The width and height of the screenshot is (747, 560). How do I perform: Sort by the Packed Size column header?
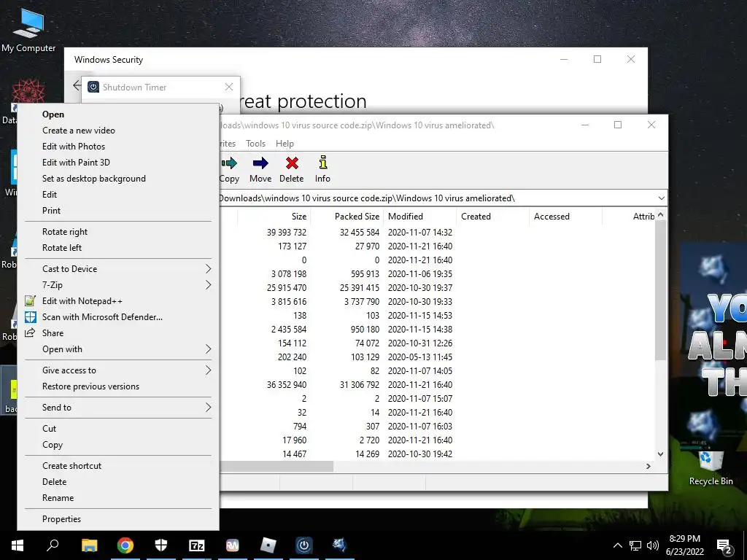click(x=347, y=216)
